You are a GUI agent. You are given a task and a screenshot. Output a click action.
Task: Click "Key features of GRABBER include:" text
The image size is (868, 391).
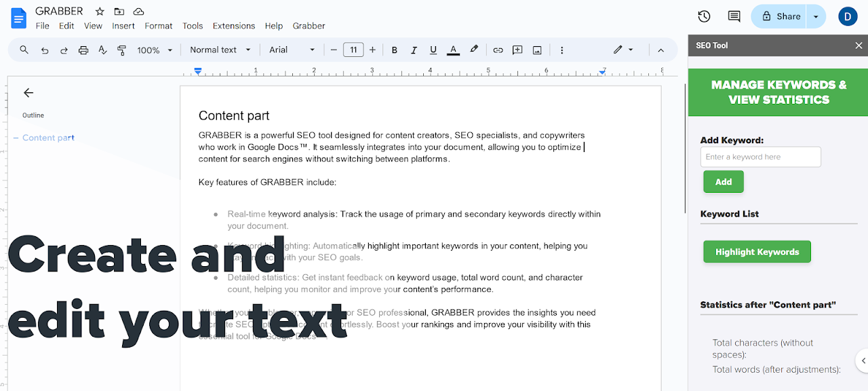267,182
